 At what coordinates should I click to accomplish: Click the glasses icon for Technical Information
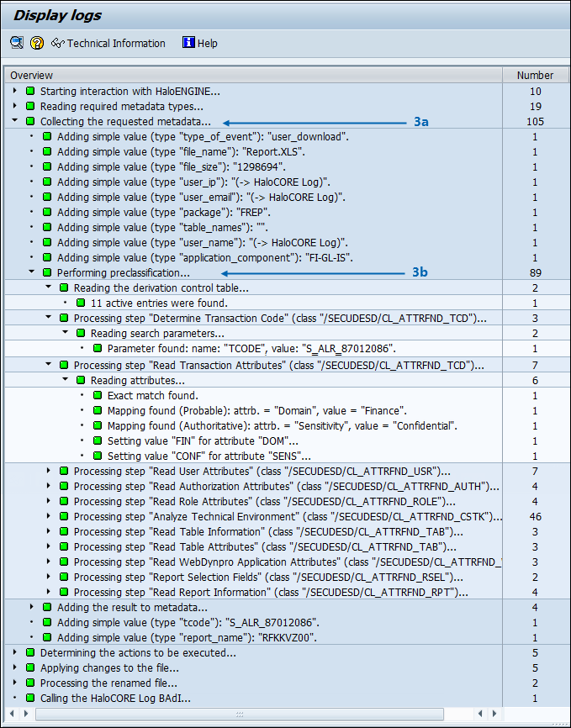58,43
